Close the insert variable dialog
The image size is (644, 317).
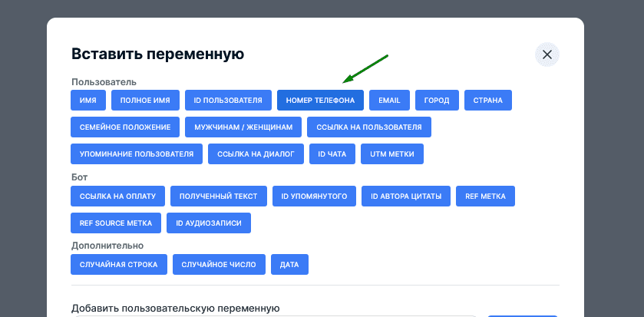pyautogui.click(x=547, y=54)
